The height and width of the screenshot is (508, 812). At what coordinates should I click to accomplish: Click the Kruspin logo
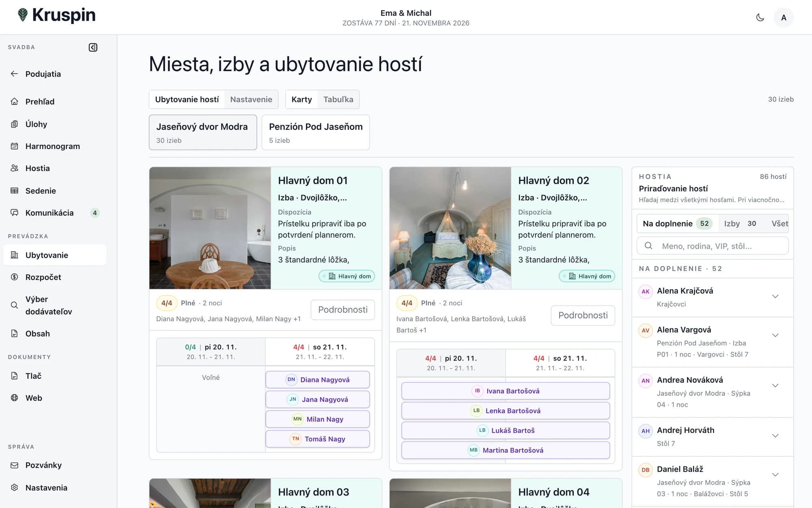tap(57, 15)
